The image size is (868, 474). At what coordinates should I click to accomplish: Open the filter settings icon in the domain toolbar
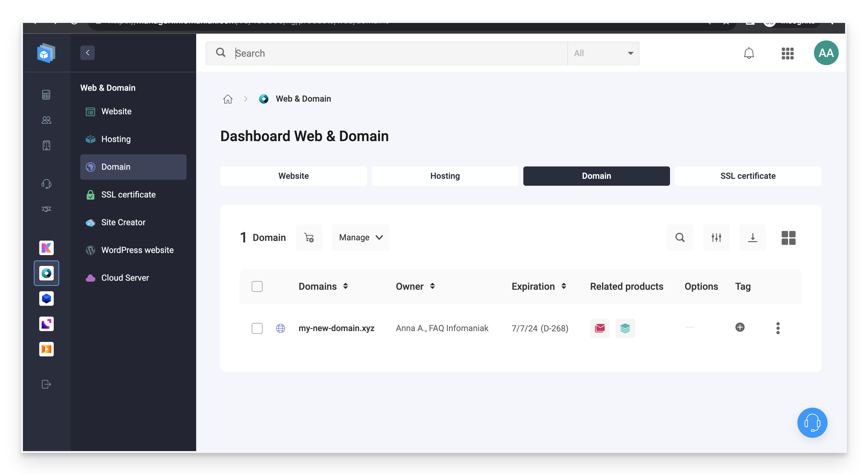[716, 237]
